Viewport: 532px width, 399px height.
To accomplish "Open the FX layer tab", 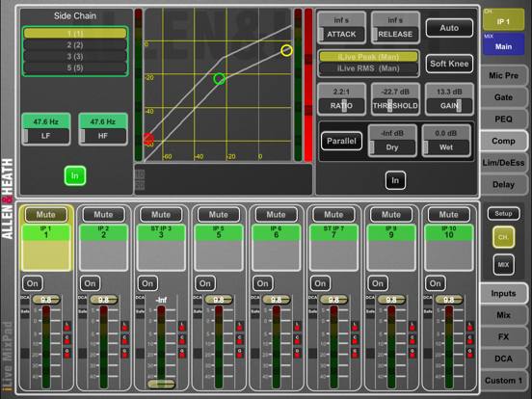I will [503, 336].
